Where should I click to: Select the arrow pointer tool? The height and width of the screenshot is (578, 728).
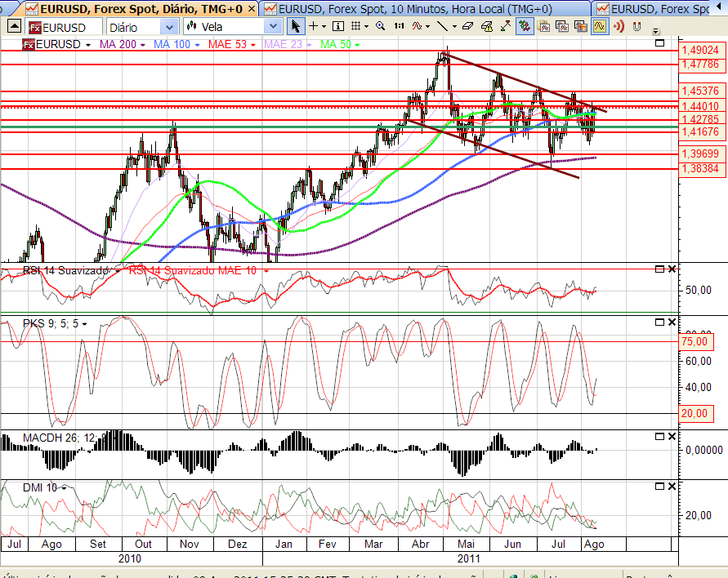tap(296, 26)
